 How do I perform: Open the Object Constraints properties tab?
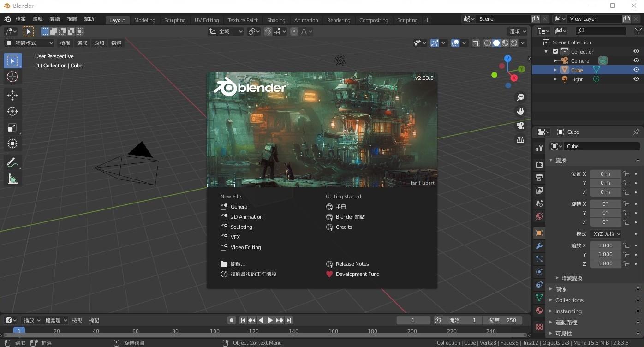(x=539, y=285)
